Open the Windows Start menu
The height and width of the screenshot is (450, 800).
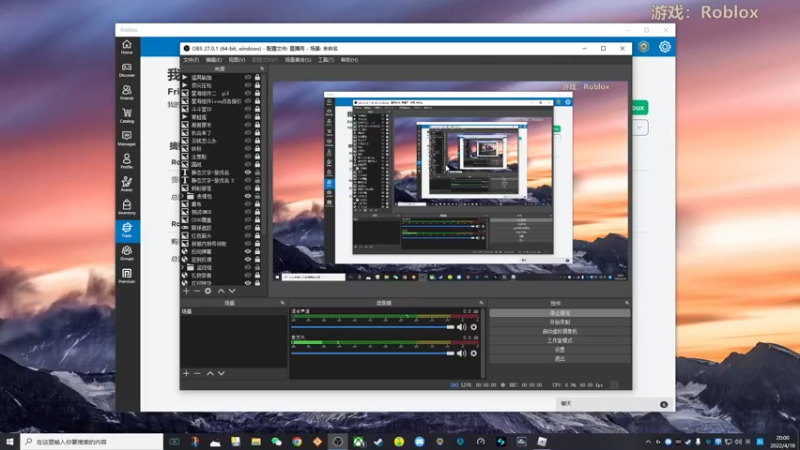click(10, 442)
